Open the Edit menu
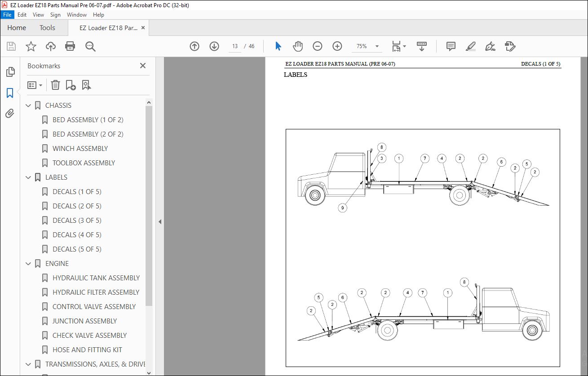This screenshot has width=588, height=376. 22,14
